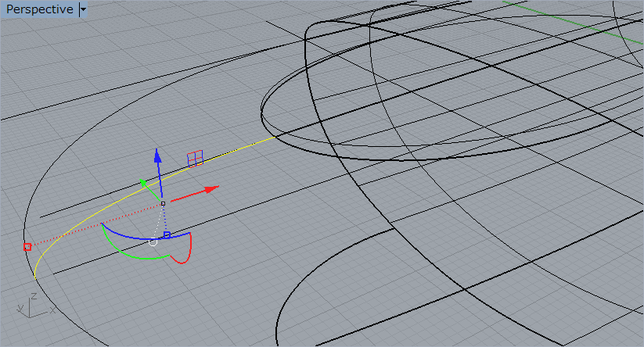644x347 pixels.
Task: Open the Perspective viewport dropdown arrow
Action: coord(84,9)
